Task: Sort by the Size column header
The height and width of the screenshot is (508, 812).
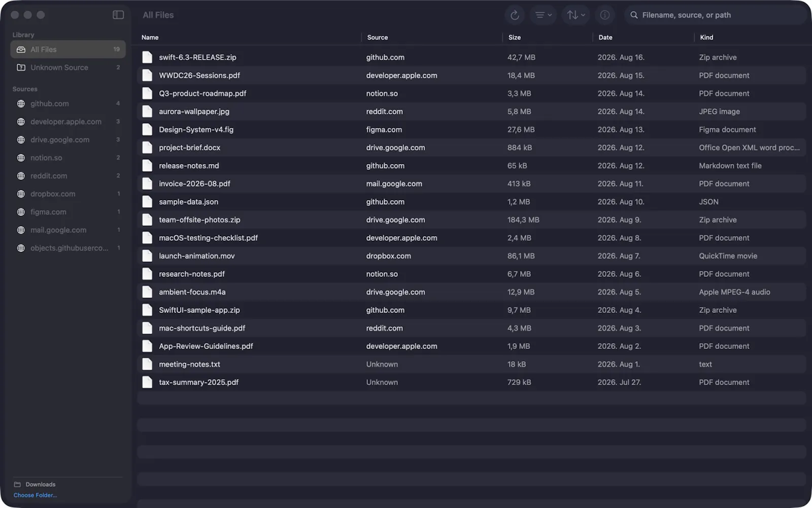Action: (514, 38)
